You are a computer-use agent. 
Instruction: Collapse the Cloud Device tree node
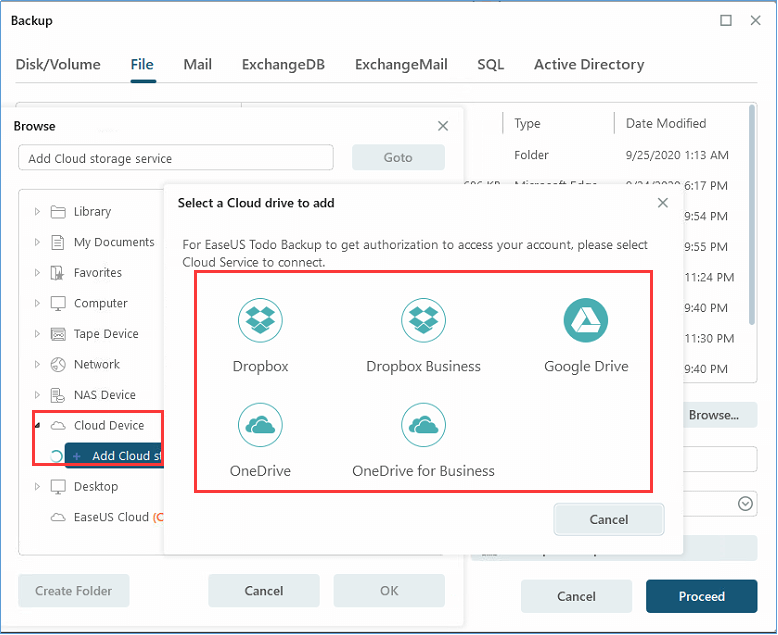coord(37,426)
